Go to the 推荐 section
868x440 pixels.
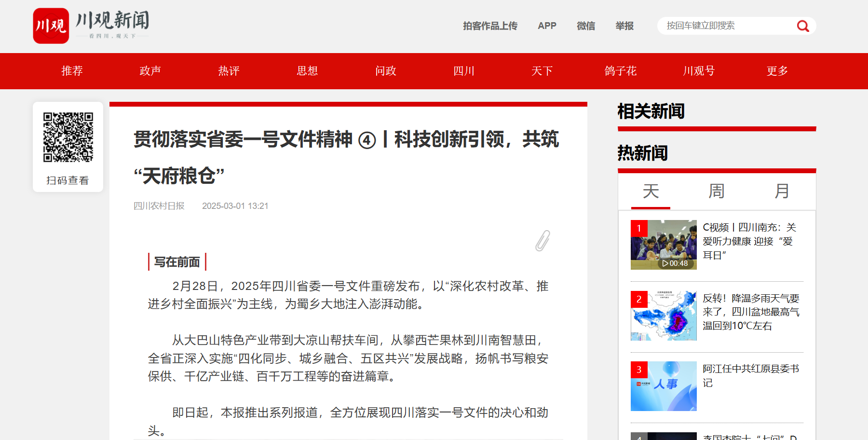point(72,71)
